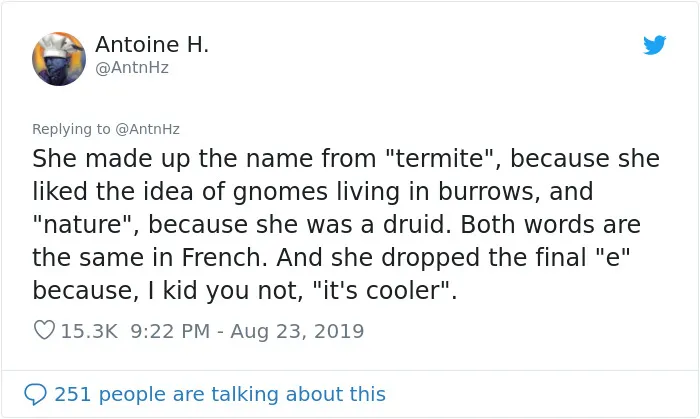The width and height of the screenshot is (700, 419).
Task: Click the speech bubble conversation icon
Action: (35, 394)
